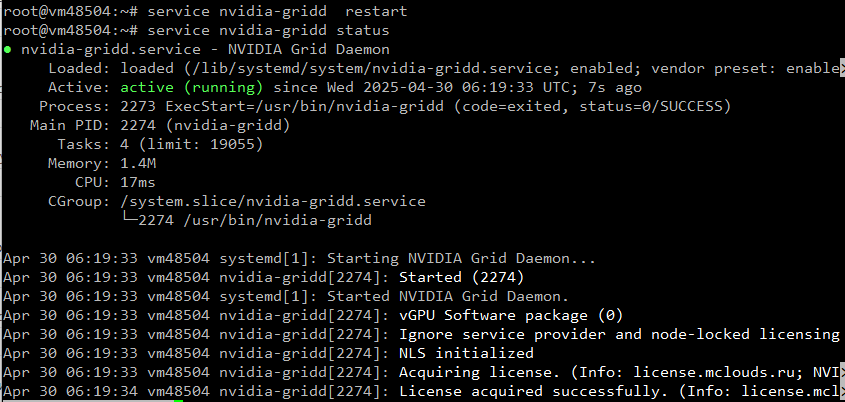The height and width of the screenshot is (402, 845).
Task: Click the 'service nvidia-gridd status' command text
Action: [268, 31]
